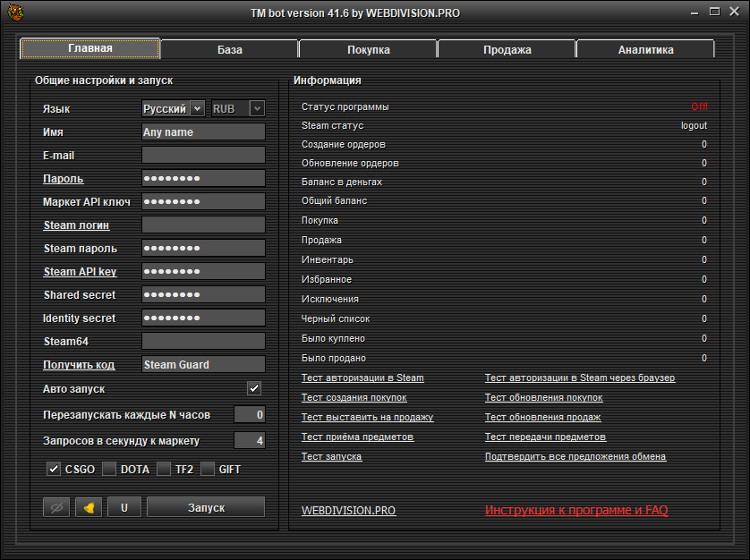This screenshot has height=560, width=750.
Task: Toggle the Авто запуск checkbox
Action: click(x=254, y=388)
